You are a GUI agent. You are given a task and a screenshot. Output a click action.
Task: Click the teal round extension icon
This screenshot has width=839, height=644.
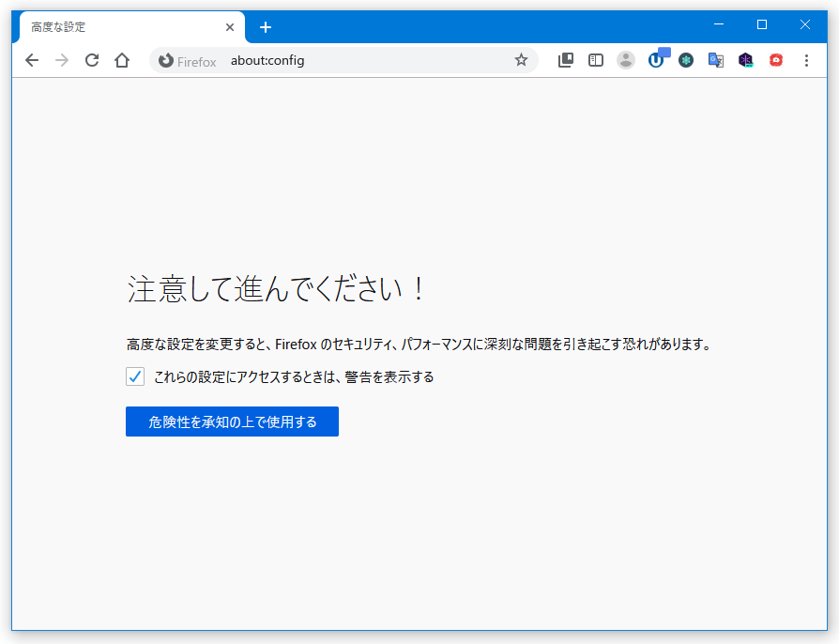tap(686, 60)
